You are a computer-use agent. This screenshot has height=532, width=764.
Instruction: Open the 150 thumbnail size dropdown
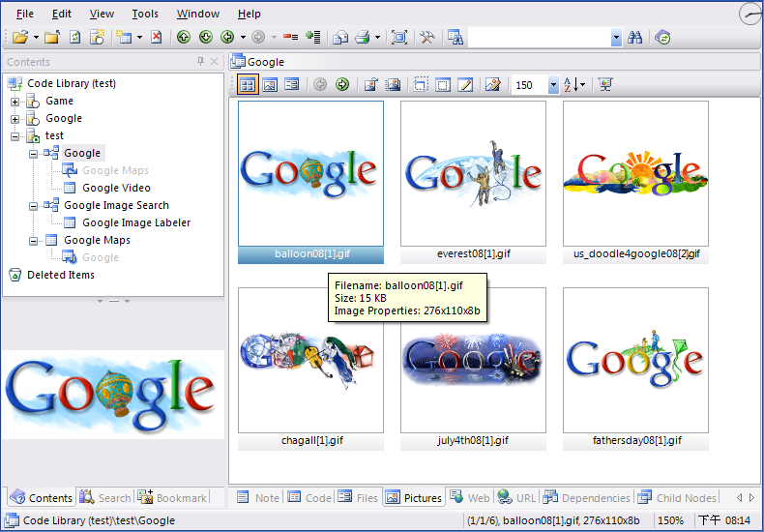(x=553, y=85)
